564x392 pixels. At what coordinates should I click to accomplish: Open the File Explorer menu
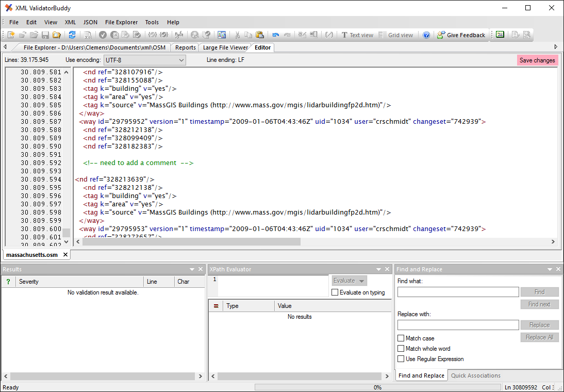click(x=121, y=22)
